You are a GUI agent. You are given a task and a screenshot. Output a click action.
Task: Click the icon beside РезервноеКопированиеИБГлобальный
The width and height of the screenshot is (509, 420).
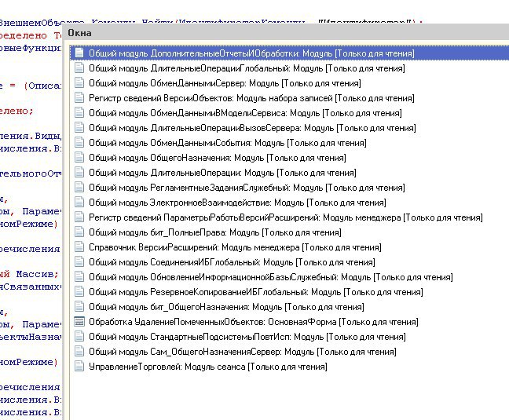pos(79,292)
